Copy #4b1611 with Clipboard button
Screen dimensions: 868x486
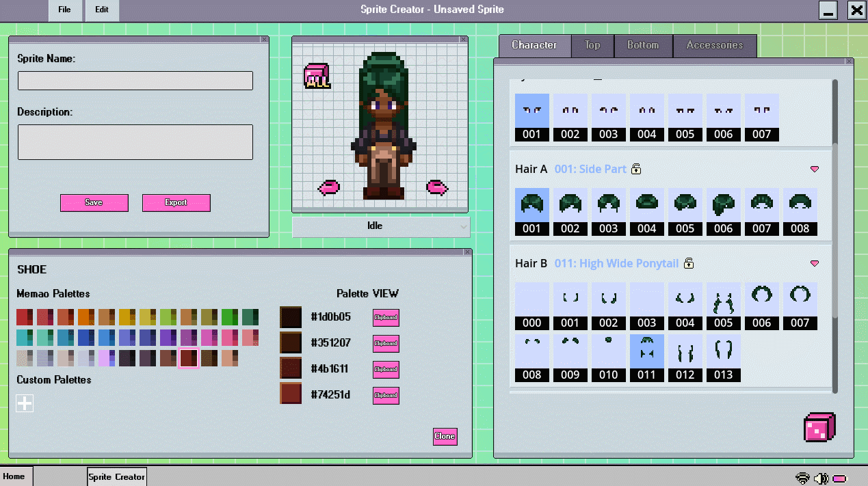(386, 369)
